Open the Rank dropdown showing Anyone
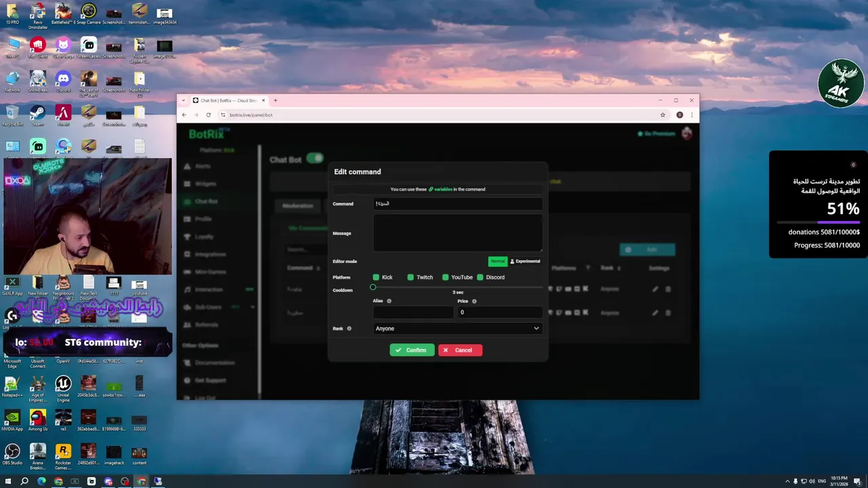Viewport: 868px width, 488px height. pyautogui.click(x=458, y=329)
